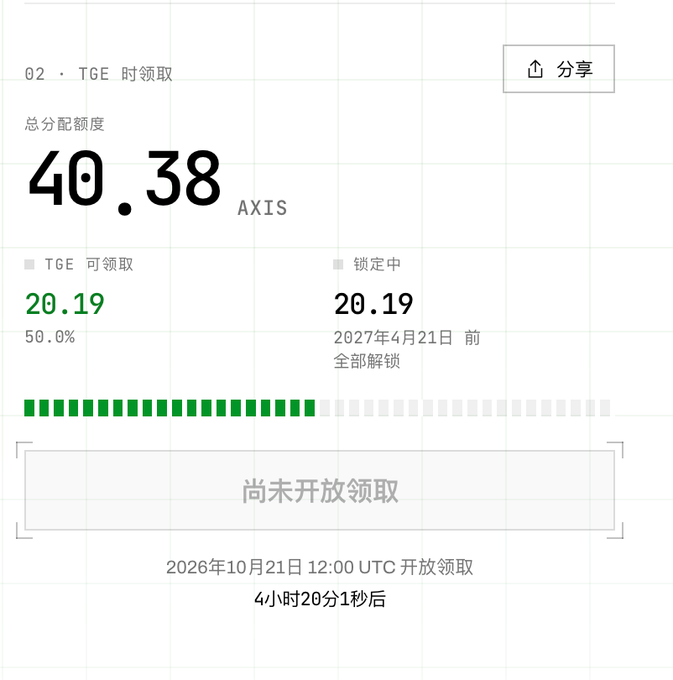This screenshot has height=680, width=673.
Task: Click the 锁定中 label
Action: pyautogui.click(x=377, y=264)
